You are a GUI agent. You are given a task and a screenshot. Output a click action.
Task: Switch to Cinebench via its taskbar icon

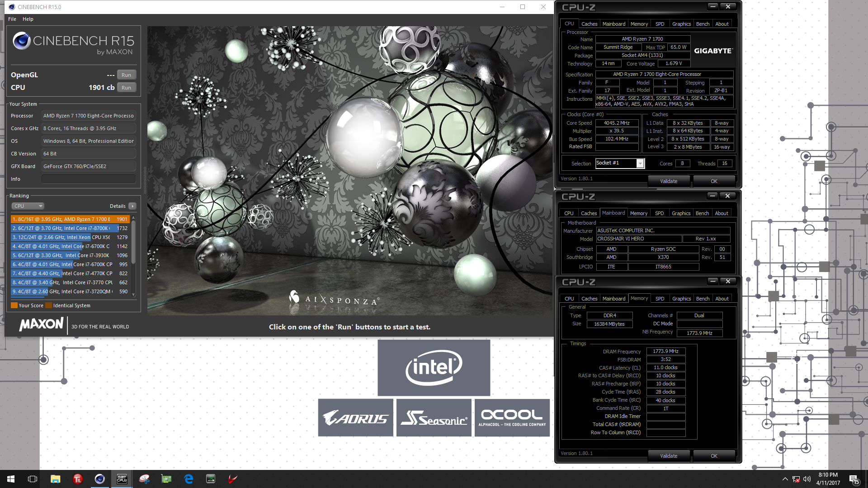point(99,479)
